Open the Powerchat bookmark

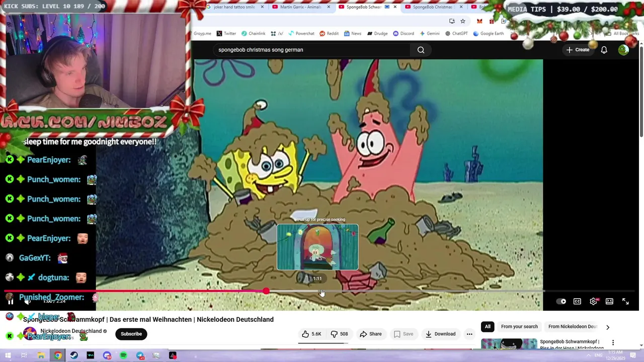coord(301,34)
